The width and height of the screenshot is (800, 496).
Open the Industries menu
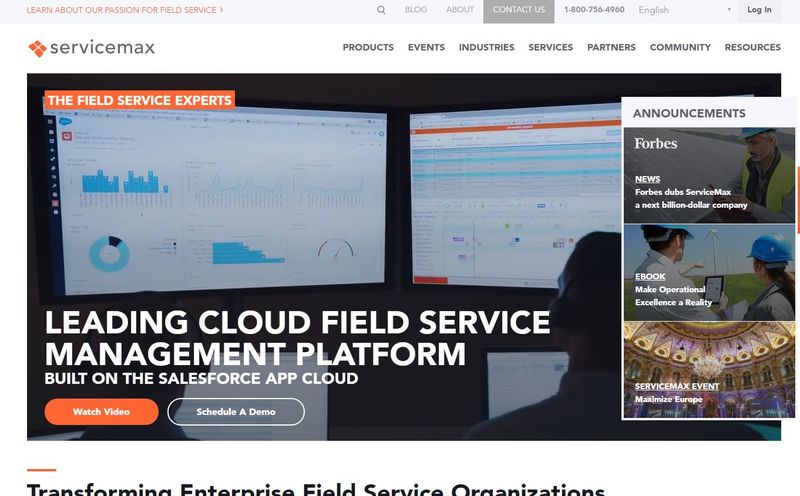[x=486, y=47]
